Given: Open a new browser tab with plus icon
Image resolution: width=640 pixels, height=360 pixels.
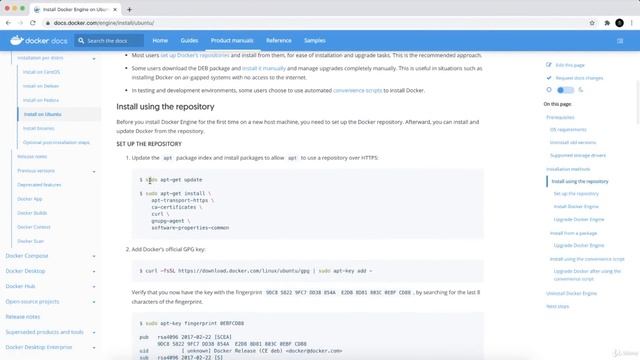Looking at the screenshot, I should pyautogui.click(x=129, y=9).
